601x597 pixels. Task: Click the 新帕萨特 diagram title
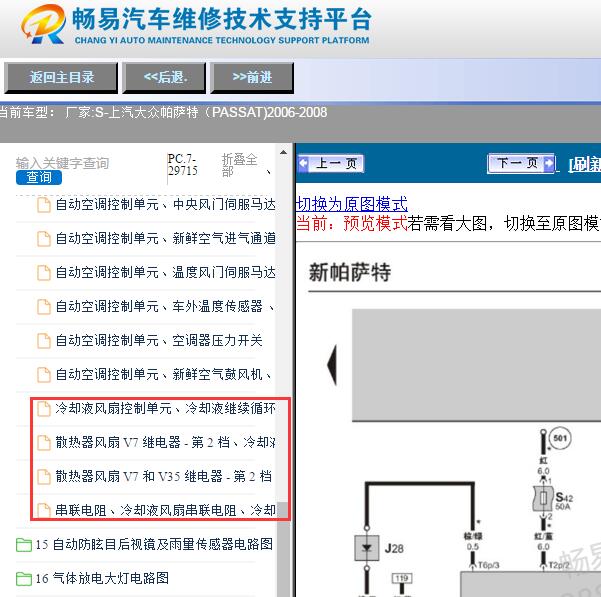point(350,273)
